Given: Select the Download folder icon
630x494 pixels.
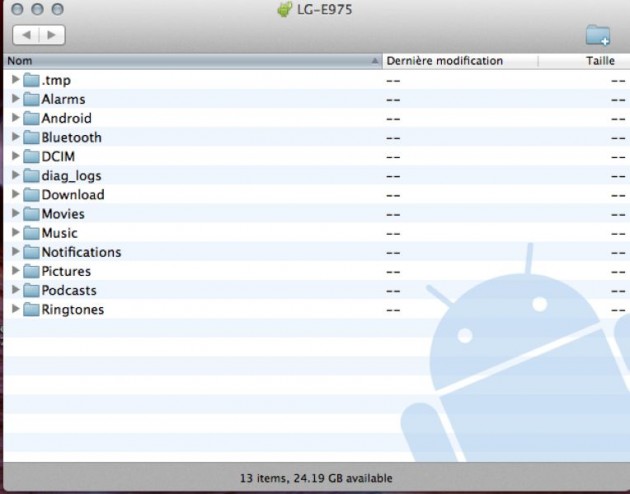Looking at the screenshot, I should pyautogui.click(x=31, y=195).
